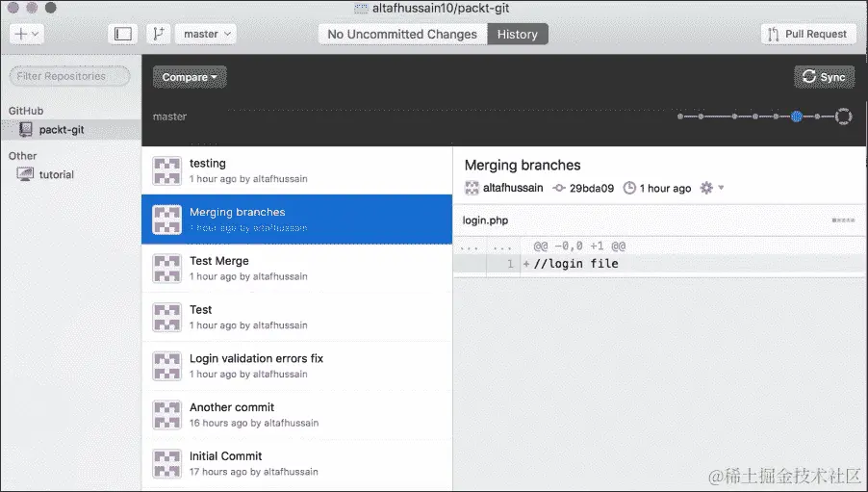
Task: Click the Other section header
Action: pyautogui.click(x=23, y=156)
